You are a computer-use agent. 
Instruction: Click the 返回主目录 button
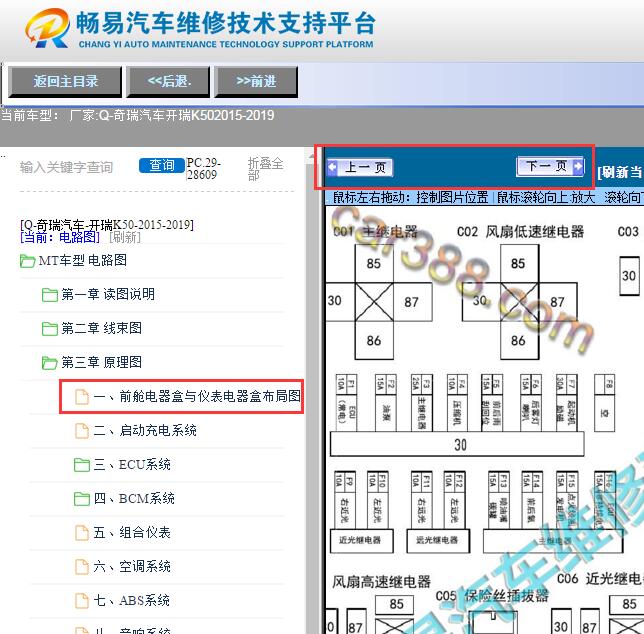pyautogui.click(x=65, y=82)
